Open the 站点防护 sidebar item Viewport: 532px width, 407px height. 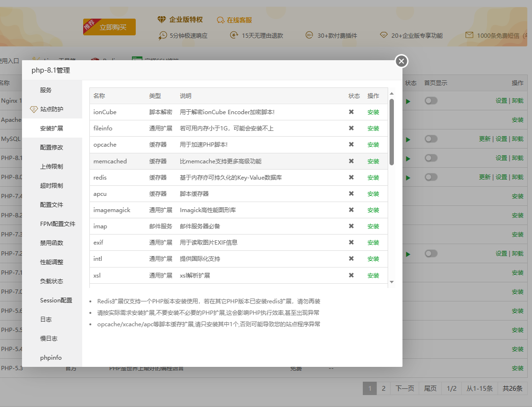52,109
